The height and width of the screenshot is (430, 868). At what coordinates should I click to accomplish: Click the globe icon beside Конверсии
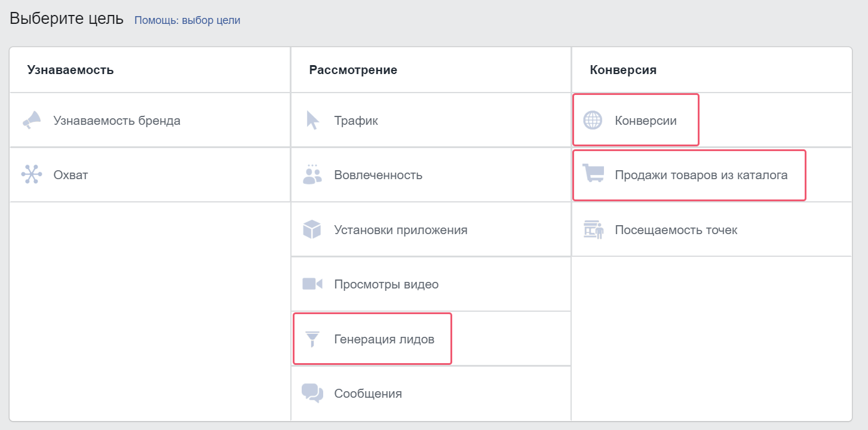click(x=593, y=121)
